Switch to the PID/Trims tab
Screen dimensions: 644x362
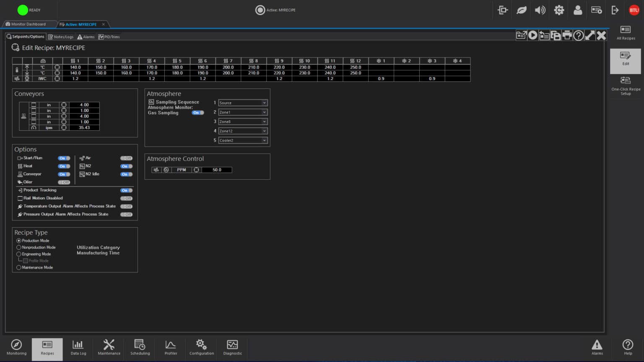pos(109,37)
